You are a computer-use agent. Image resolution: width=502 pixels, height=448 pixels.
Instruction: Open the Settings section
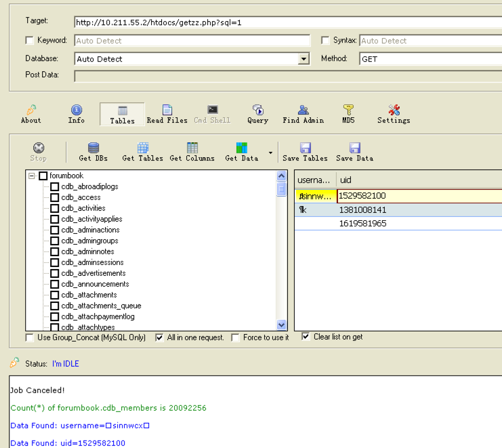394,114
